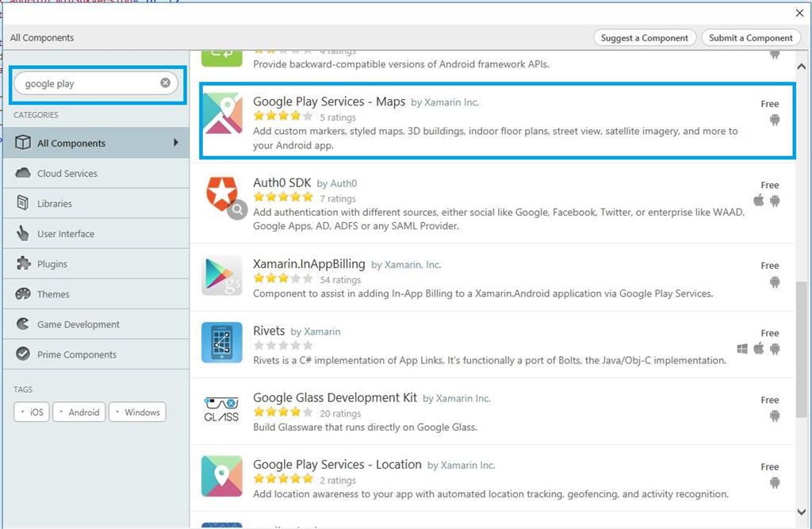
Task: Click '2 ratings' on Location component
Action: [338, 481]
